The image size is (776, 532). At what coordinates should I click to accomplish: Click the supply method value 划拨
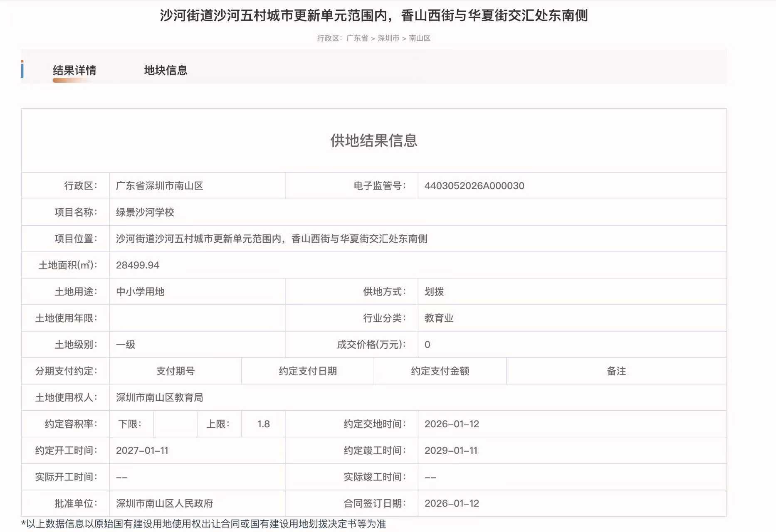(434, 292)
